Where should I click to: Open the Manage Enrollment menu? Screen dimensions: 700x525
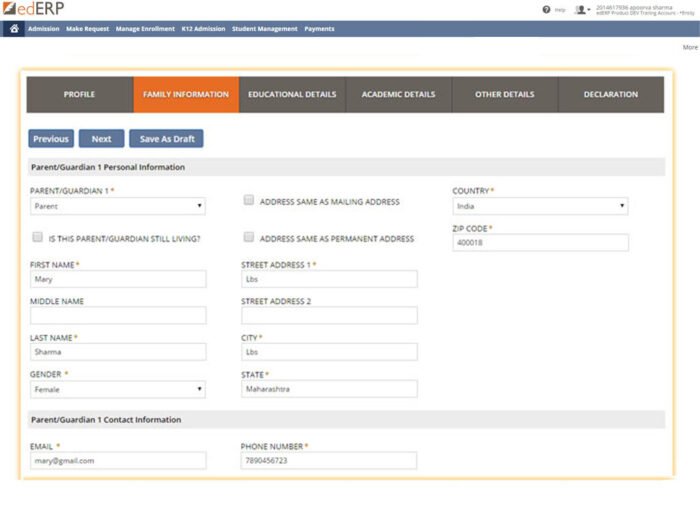click(x=145, y=29)
